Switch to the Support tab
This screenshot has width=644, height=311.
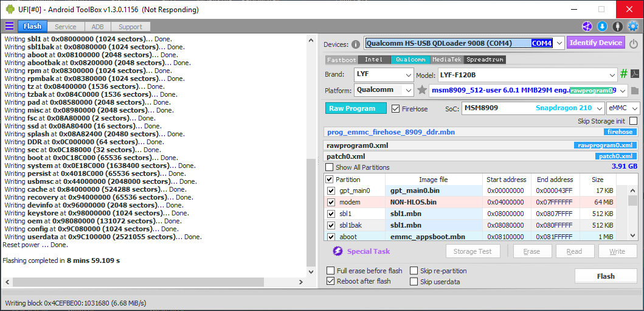130,27
